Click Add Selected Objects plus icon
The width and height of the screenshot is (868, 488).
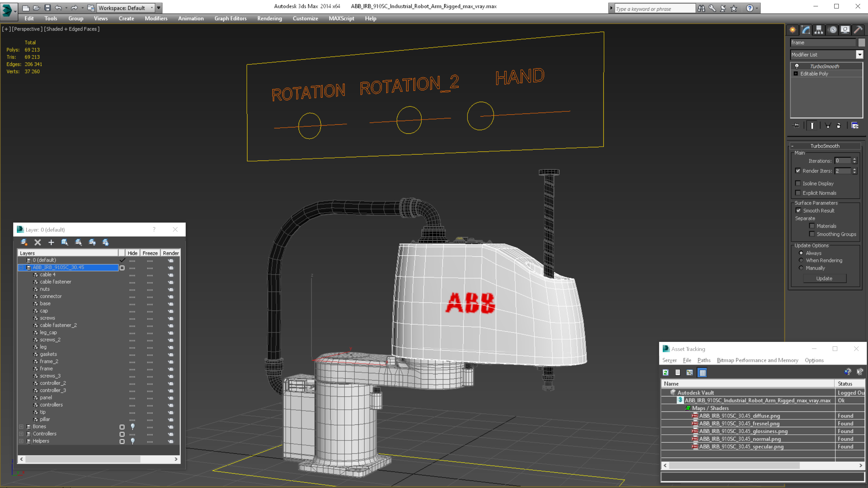pyautogui.click(x=51, y=242)
